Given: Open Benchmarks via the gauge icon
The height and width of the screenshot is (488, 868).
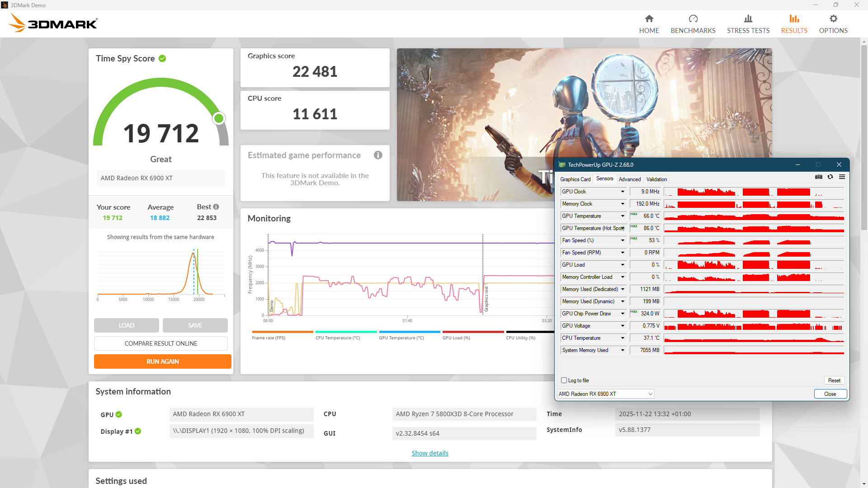Looking at the screenshot, I should (x=693, y=19).
